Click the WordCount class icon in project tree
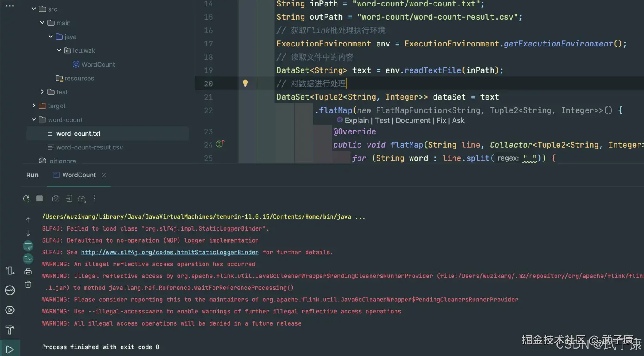This screenshot has height=356, width=644. pyautogui.click(x=76, y=64)
